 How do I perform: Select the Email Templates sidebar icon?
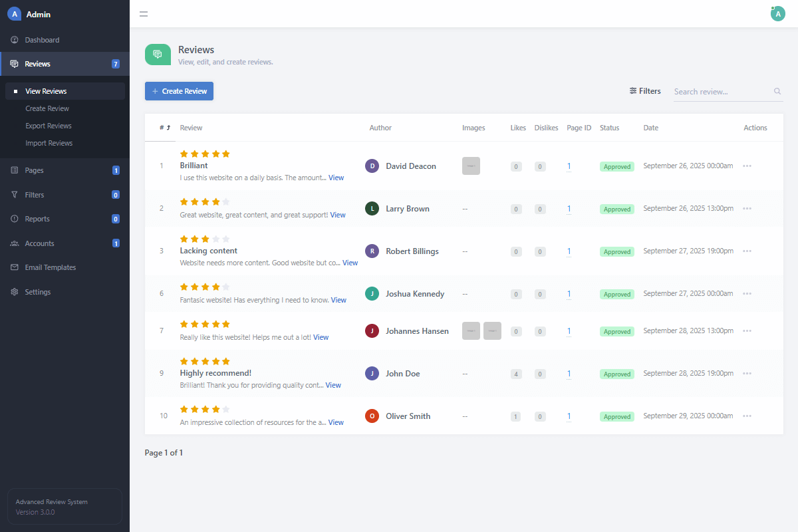tap(14, 267)
